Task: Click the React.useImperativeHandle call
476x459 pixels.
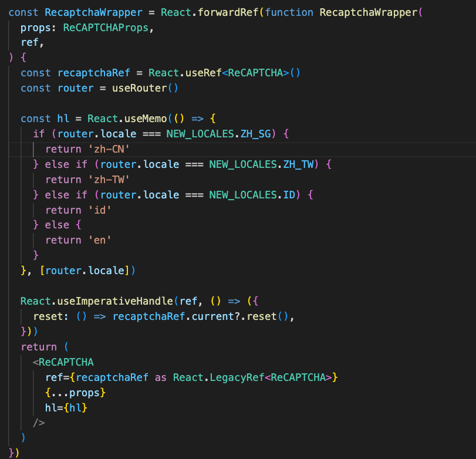Action: point(97,301)
